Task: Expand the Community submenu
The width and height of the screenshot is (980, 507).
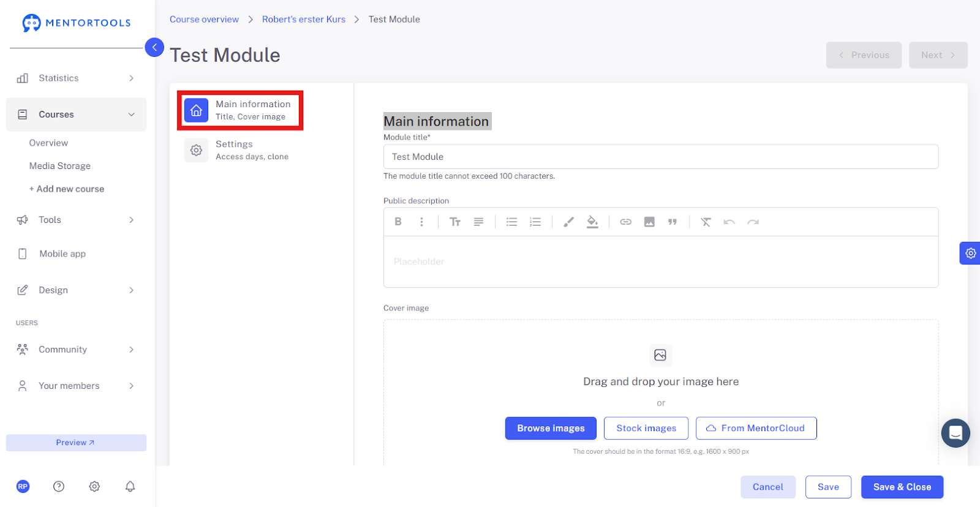Action: click(76, 350)
